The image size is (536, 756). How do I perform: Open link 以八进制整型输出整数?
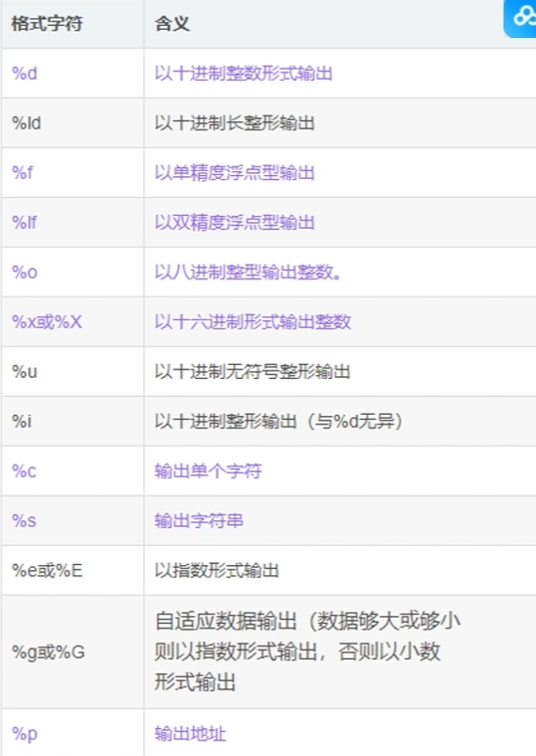pos(249,273)
